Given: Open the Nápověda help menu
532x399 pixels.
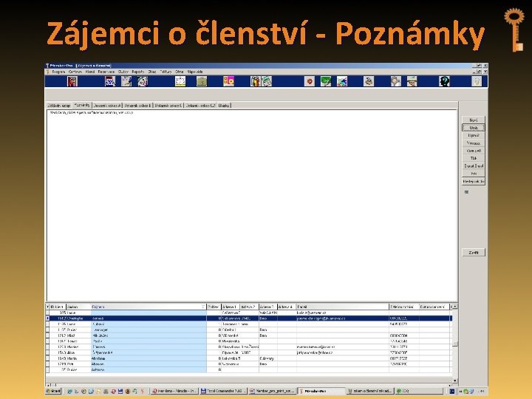Looking at the screenshot, I should pos(195,72).
